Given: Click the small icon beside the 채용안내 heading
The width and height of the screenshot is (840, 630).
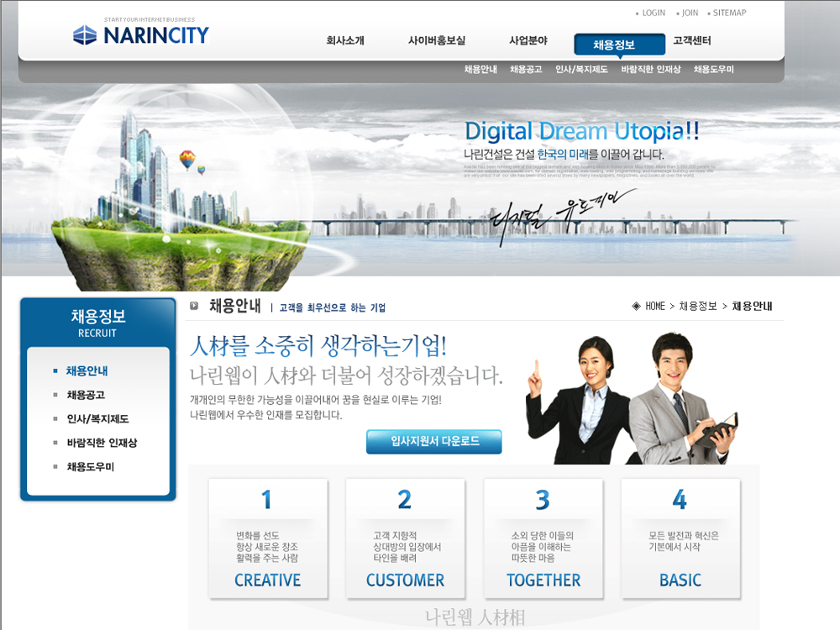Looking at the screenshot, I should click(194, 306).
